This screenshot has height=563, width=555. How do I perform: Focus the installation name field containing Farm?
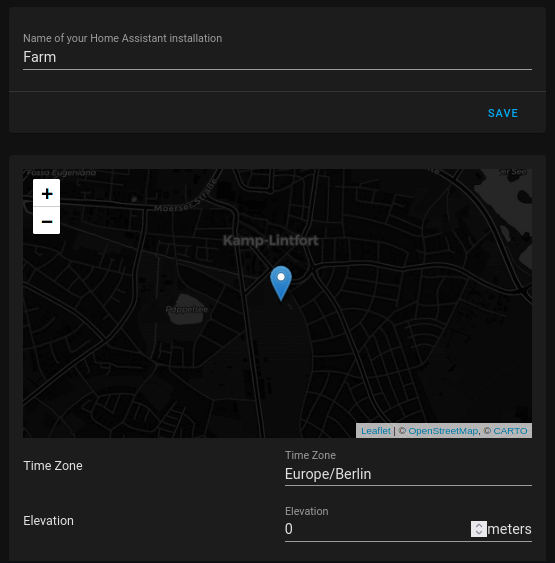coord(277,57)
